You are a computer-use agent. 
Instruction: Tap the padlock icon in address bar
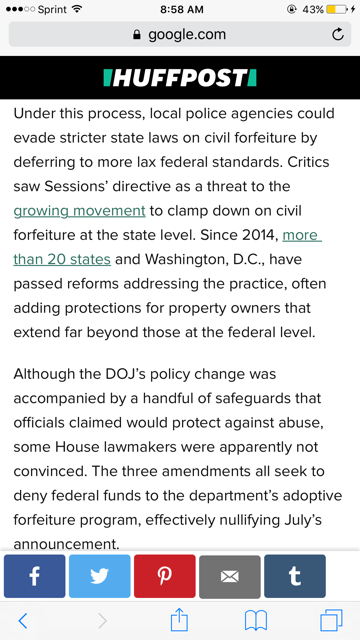[x=137, y=35]
